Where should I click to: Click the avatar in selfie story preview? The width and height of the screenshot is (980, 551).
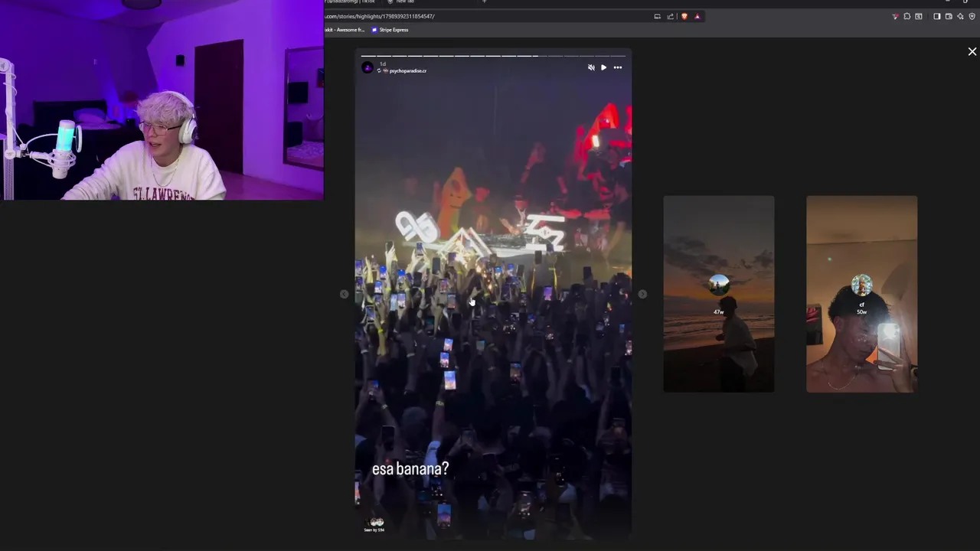(861, 285)
